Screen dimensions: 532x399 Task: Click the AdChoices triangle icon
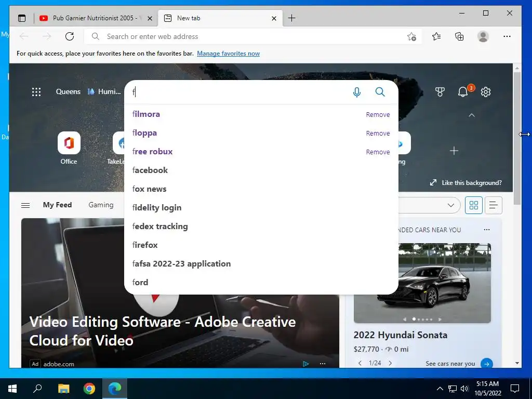(x=305, y=364)
